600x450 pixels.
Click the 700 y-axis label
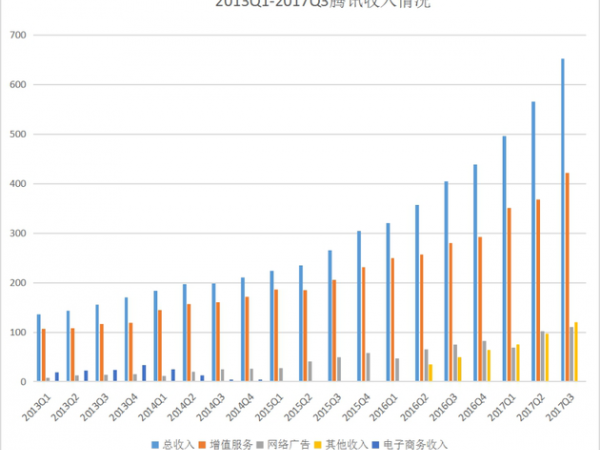tap(18, 35)
